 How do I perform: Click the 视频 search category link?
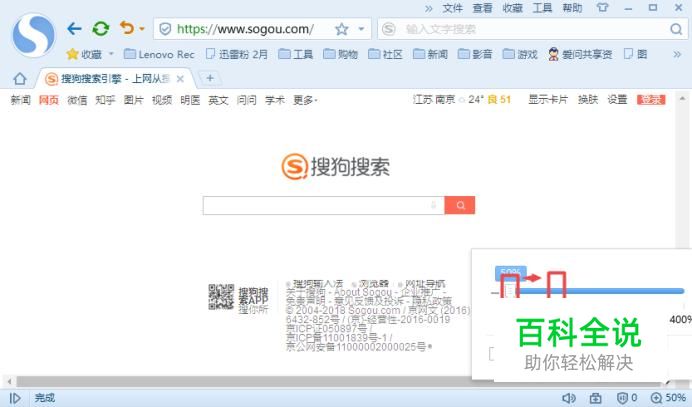pyautogui.click(x=162, y=100)
